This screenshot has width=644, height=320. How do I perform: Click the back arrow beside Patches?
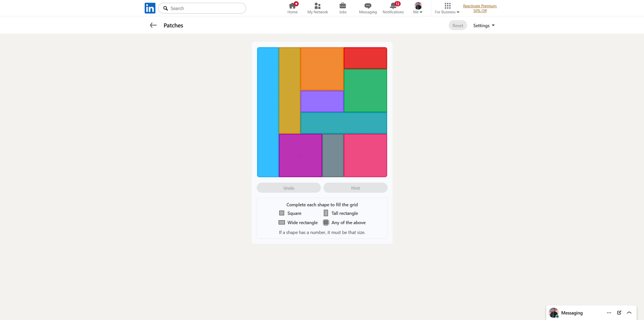point(153,25)
